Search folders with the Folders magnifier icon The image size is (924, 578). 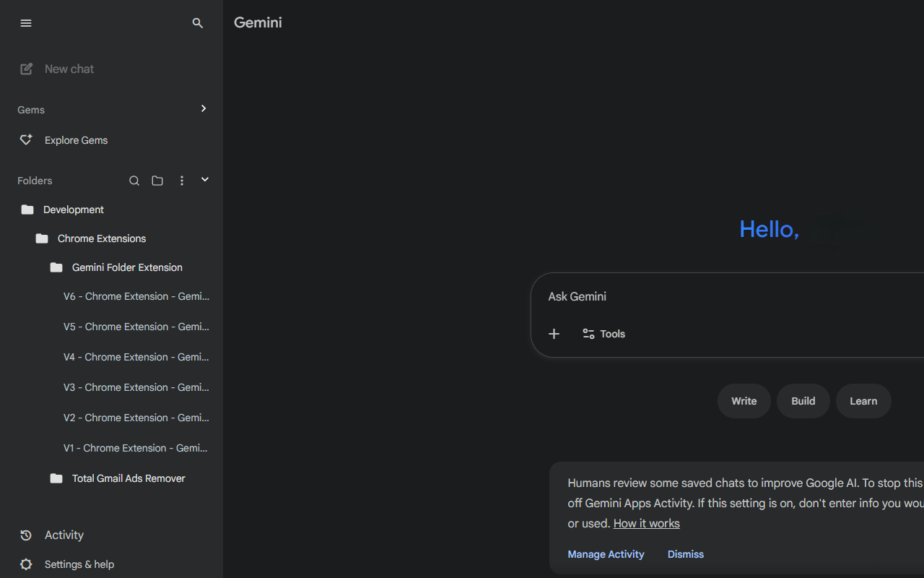click(x=134, y=181)
